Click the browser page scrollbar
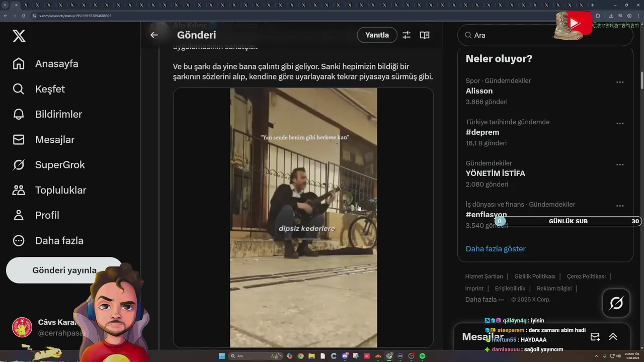This screenshot has width=644, height=362. [641, 80]
